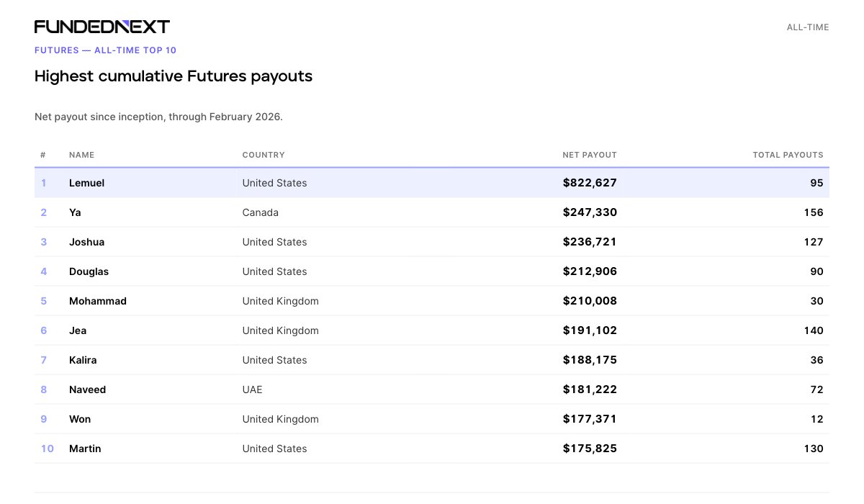Select the ALL-TIME label in top right
864x504 pixels.
click(807, 27)
